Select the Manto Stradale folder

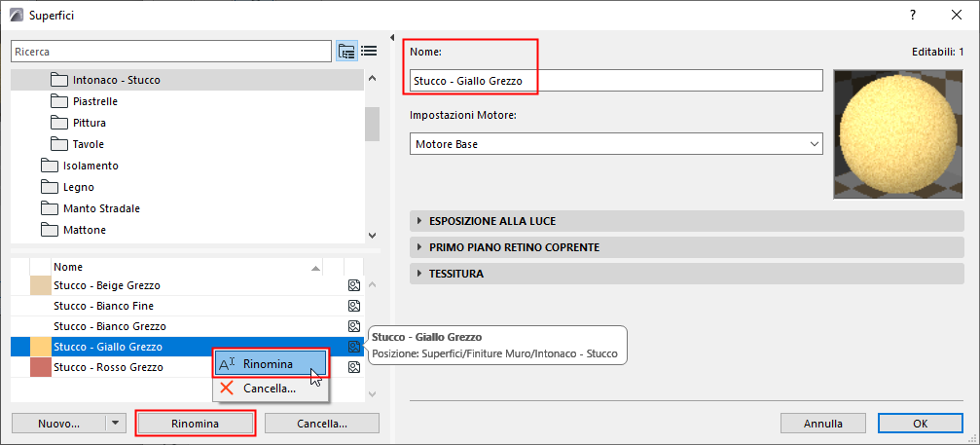click(x=101, y=208)
